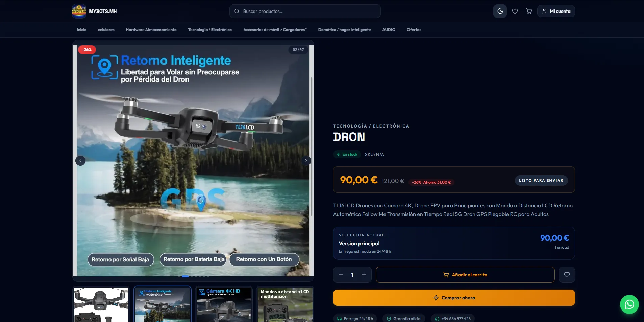Click Garantía oficial chip
The height and width of the screenshot is (322, 644).
(404, 319)
